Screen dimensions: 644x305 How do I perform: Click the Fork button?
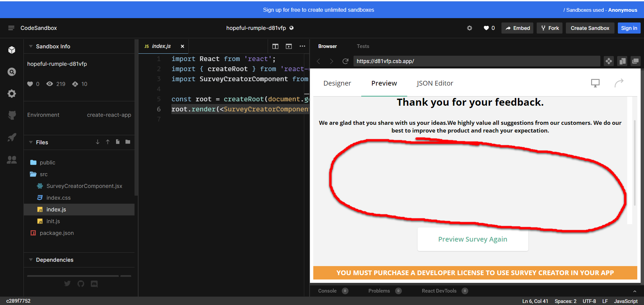click(549, 28)
